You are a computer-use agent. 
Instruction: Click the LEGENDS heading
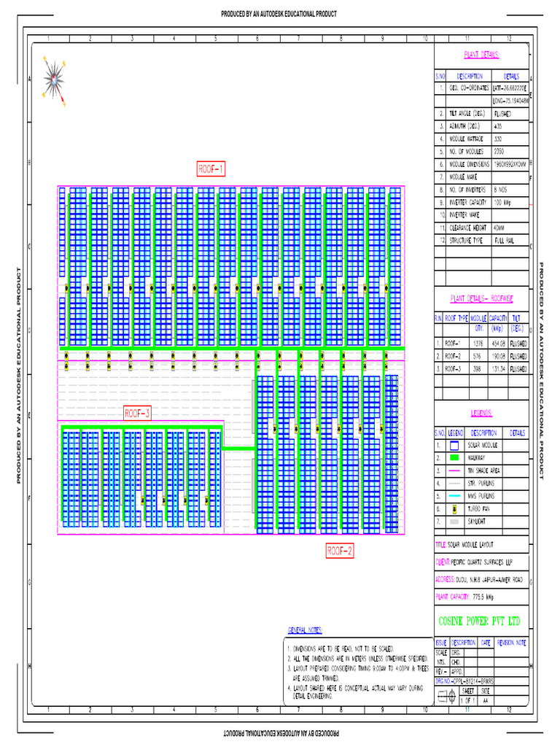click(481, 413)
